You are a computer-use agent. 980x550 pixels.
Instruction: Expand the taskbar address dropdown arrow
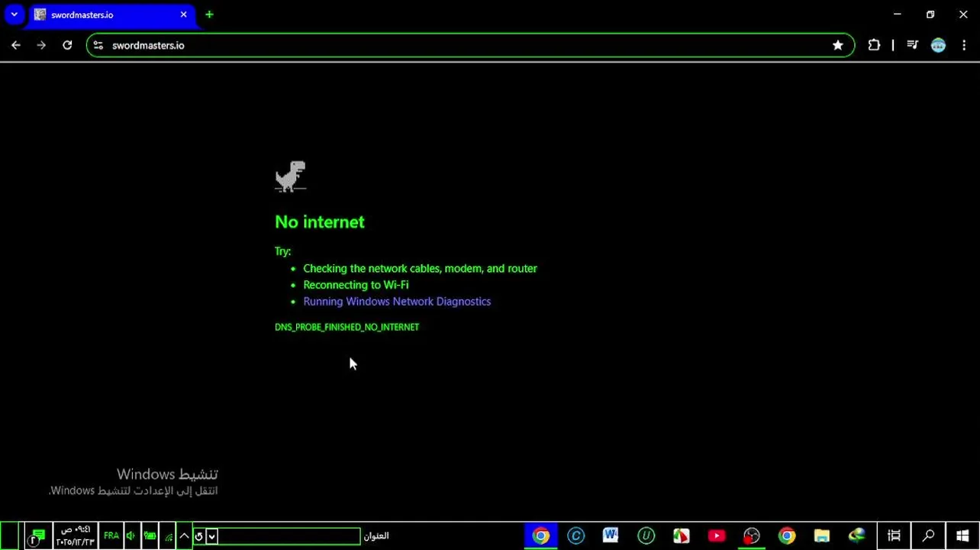pyautogui.click(x=212, y=536)
